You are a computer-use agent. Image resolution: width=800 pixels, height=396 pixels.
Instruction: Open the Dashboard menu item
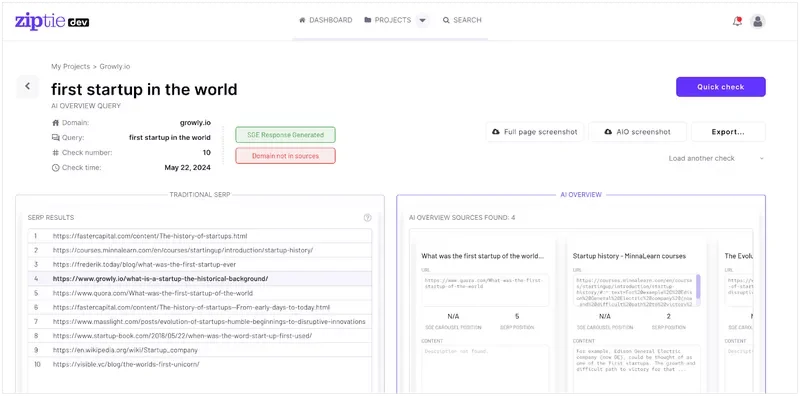(326, 20)
